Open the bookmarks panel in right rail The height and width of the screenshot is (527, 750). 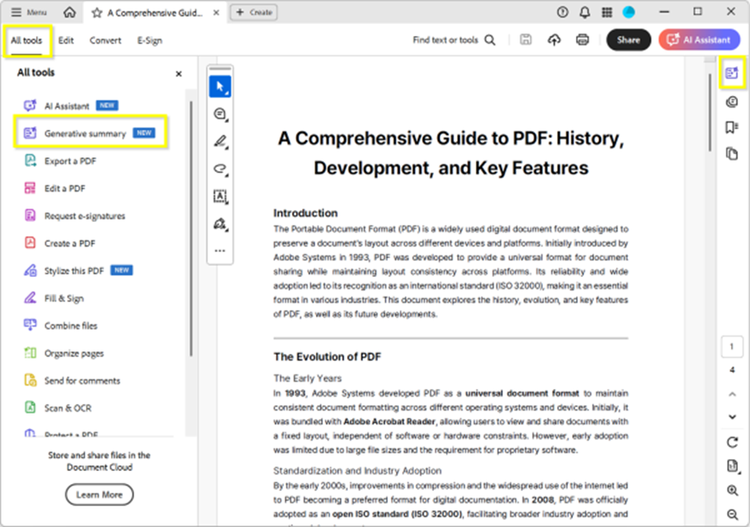click(x=732, y=128)
